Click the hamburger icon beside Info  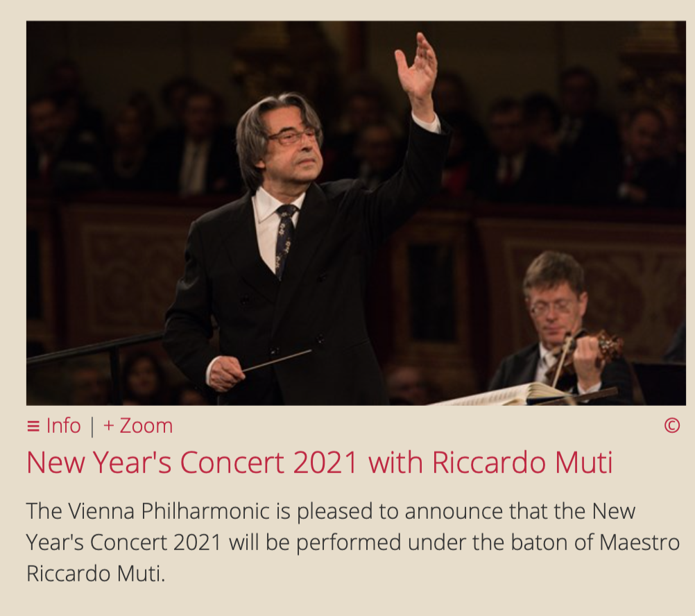click(33, 427)
